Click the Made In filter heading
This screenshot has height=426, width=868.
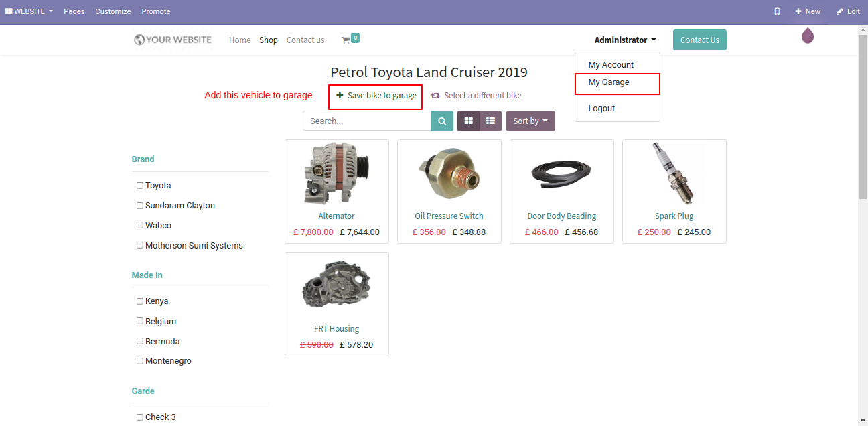147,275
